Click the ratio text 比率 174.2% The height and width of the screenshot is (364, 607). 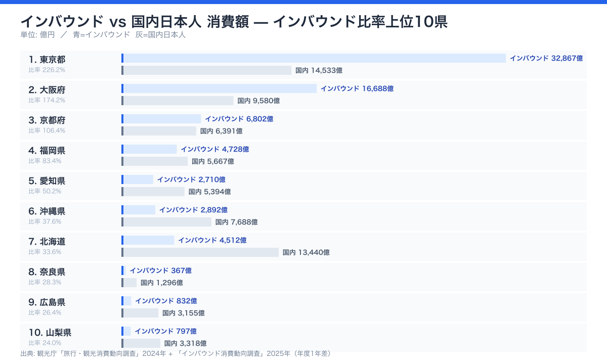(47, 100)
